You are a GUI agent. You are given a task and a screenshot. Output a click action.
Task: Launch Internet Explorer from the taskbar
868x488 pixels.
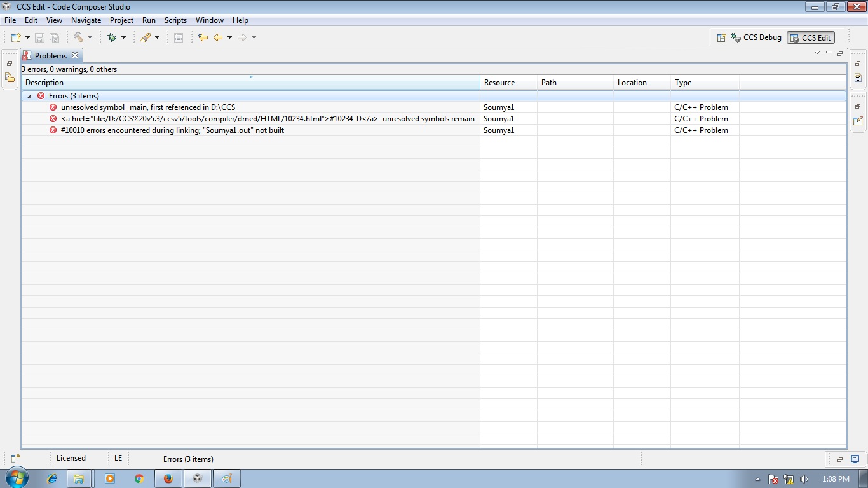coord(51,478)
